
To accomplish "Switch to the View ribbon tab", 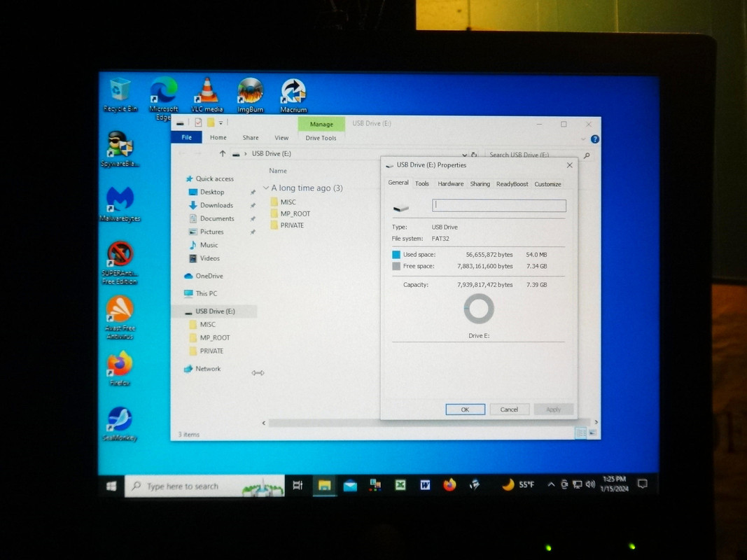I will (281, 138).
